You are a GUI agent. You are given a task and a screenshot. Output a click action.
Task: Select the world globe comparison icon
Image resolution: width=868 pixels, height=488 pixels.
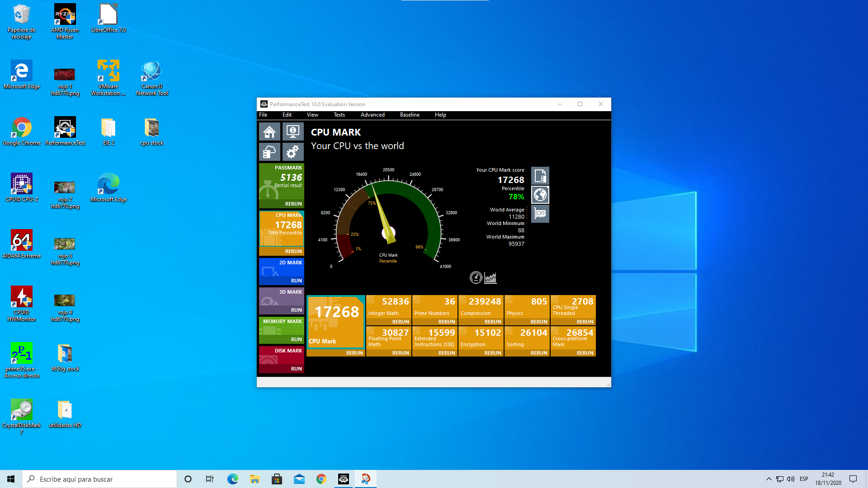pyautogui.click(x=540, y=195)
